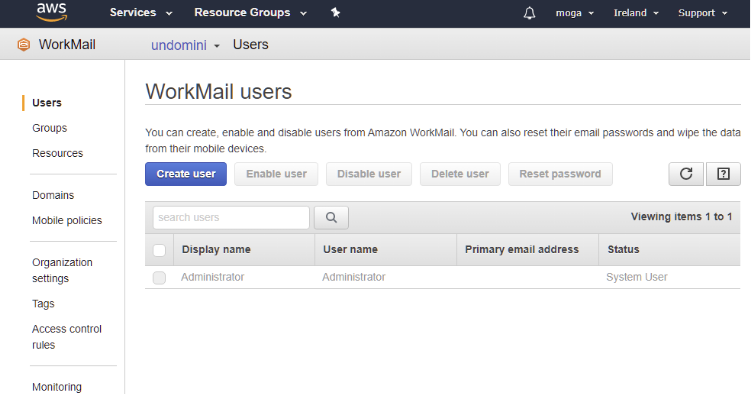Click the magnifier search button
Image resolution: width=752 pixels, height=394 pixels.
(x=331, y=218)
